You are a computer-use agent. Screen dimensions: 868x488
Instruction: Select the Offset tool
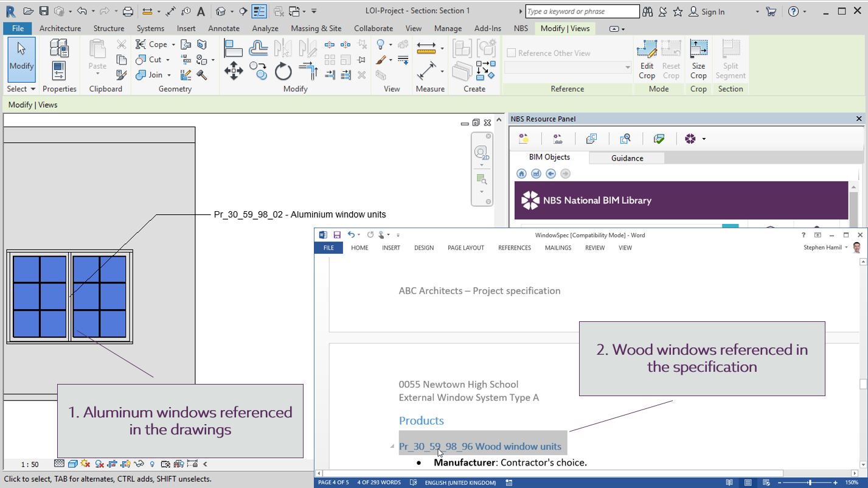[259, 48]
